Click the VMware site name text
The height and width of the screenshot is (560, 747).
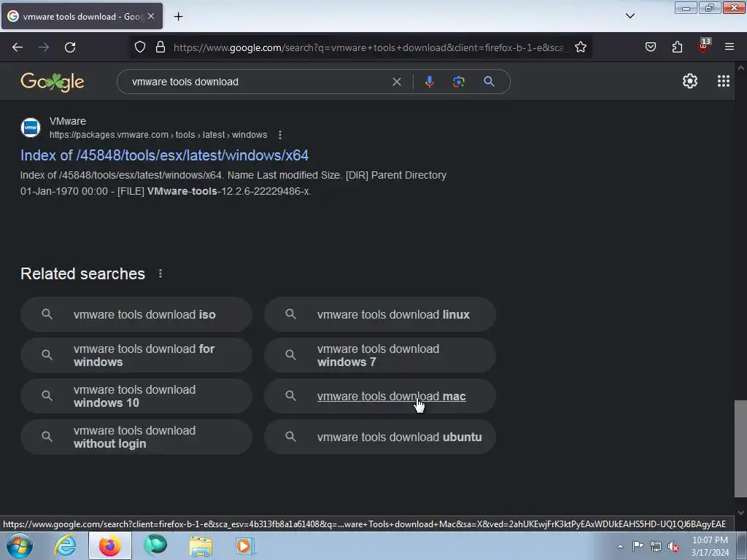click(68, 121)
